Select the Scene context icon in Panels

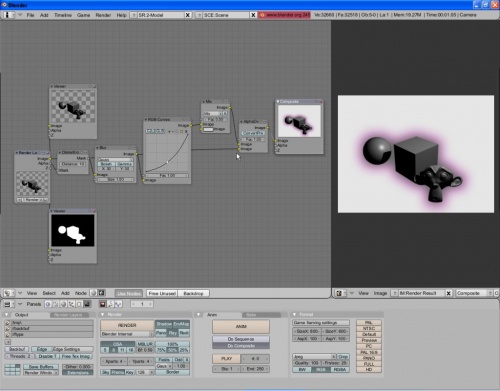tap(87, 304)
